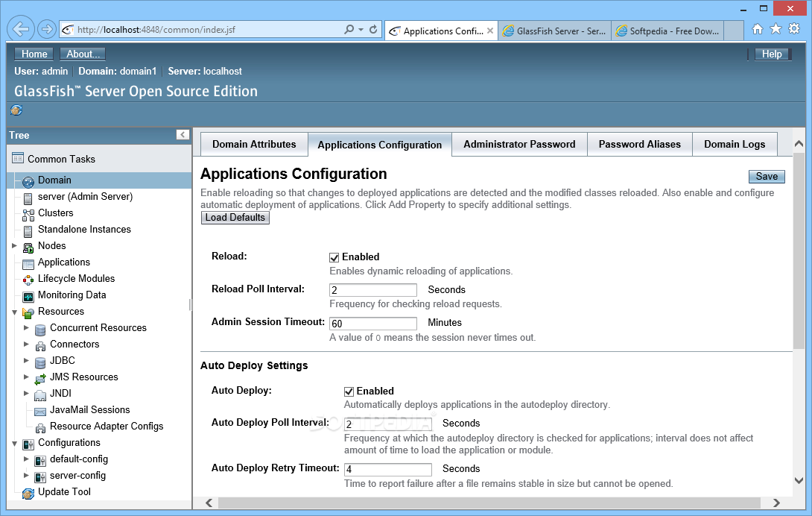Switch to the Domain Attributes tab
Viewport: 812px width, 516px height.
[254, 144]
